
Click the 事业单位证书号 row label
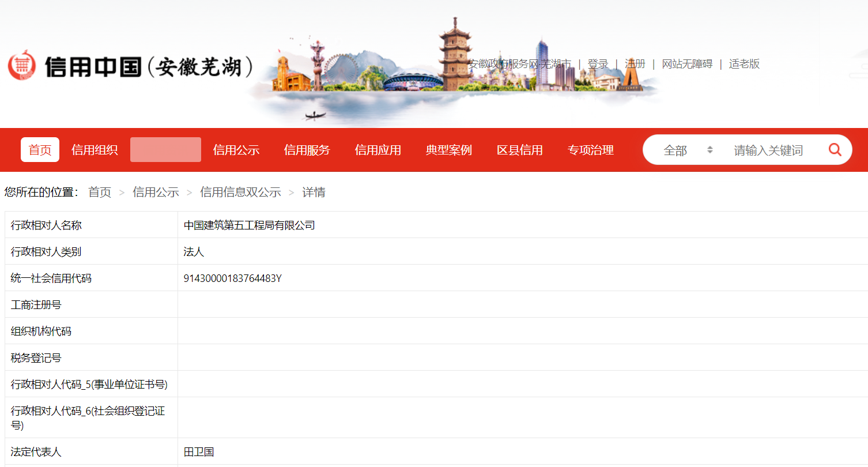tap(89, 385)
